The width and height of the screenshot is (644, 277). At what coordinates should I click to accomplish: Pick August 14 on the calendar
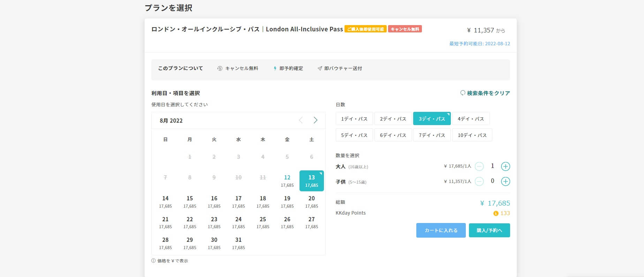click(165, 202)
